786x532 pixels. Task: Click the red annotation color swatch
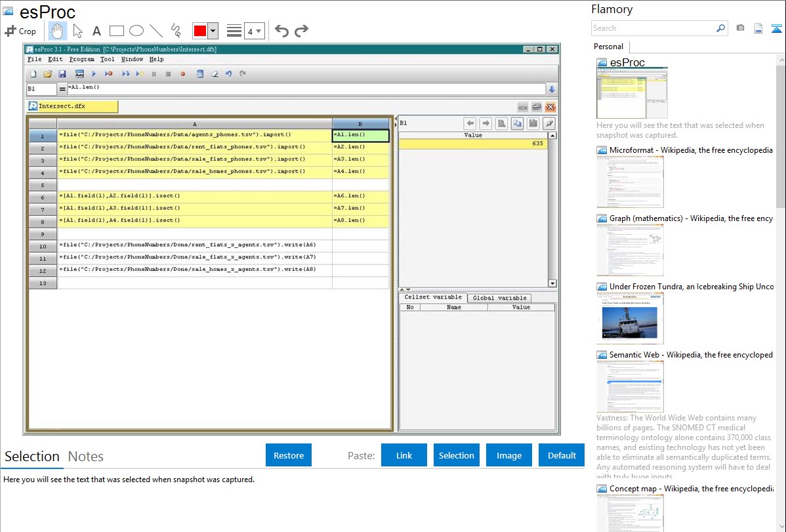click(200, 31)
